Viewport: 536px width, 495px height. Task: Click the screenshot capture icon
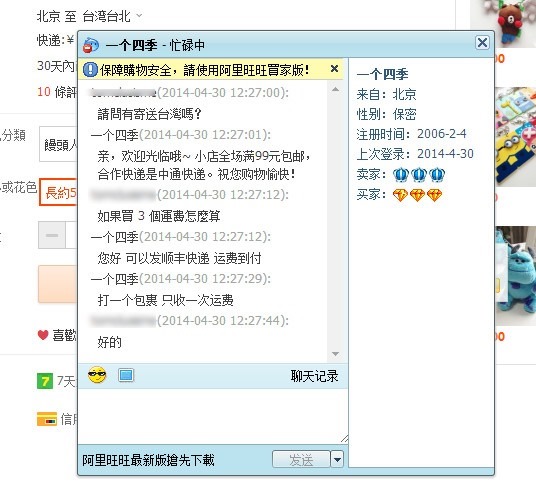126,375
